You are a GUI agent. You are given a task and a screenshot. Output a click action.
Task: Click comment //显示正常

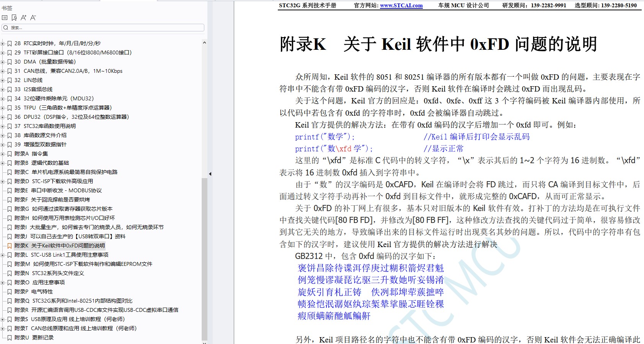click(443, 149)
